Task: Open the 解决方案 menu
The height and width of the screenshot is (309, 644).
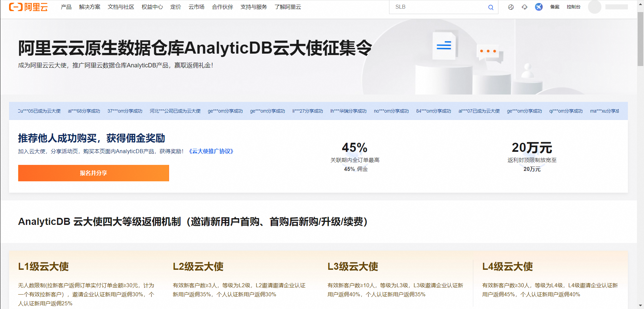Action: [90, 7]
